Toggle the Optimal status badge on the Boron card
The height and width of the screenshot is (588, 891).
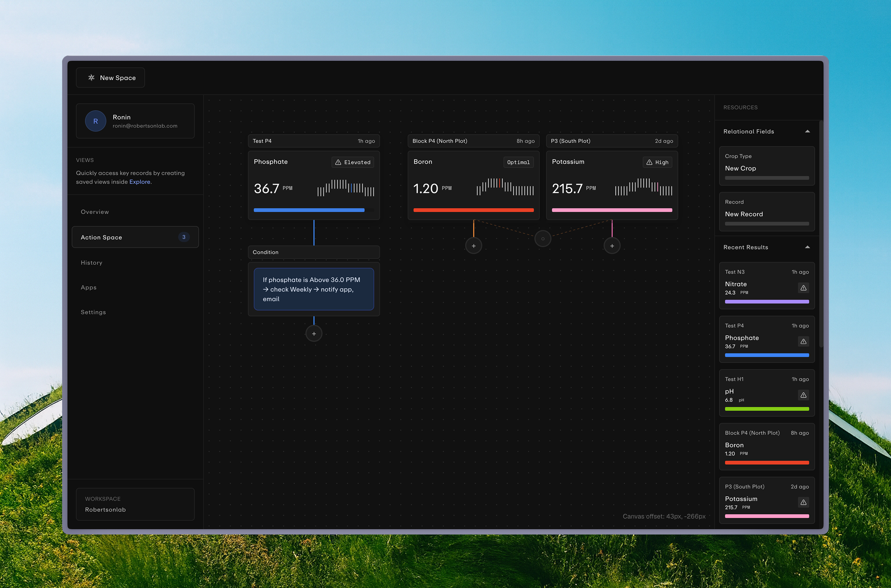tap(519, 162)
